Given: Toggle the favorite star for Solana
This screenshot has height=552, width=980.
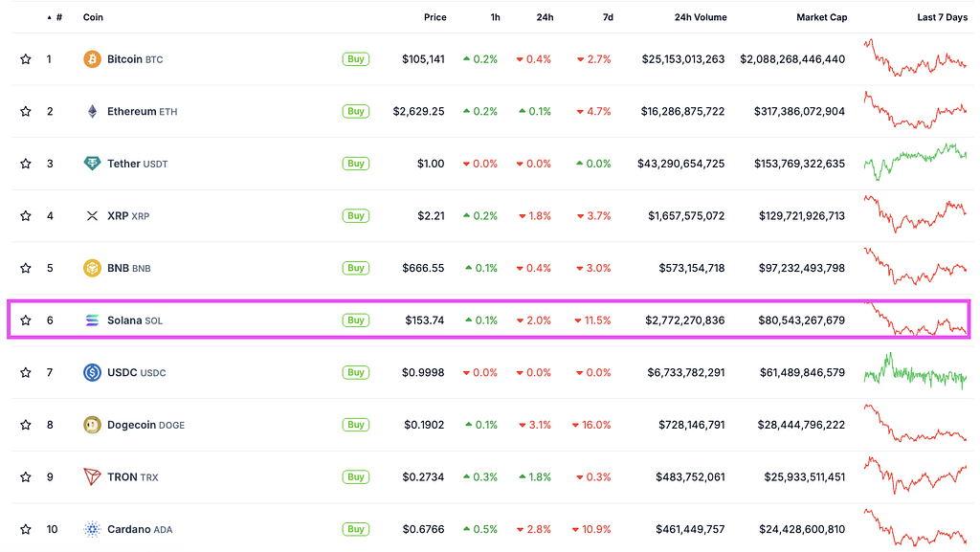Looking at the screenshot, I should [26, 320].
